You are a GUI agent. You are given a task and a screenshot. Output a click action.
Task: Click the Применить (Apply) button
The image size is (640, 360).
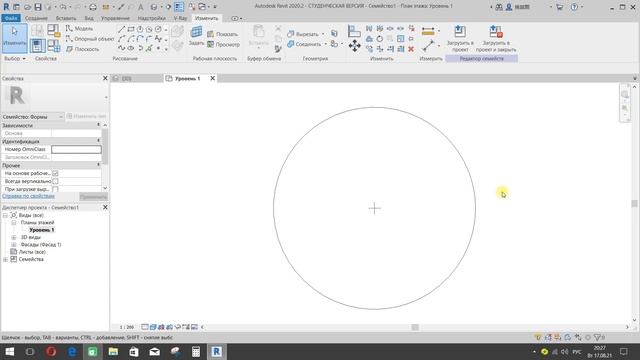tap(93, 197)
